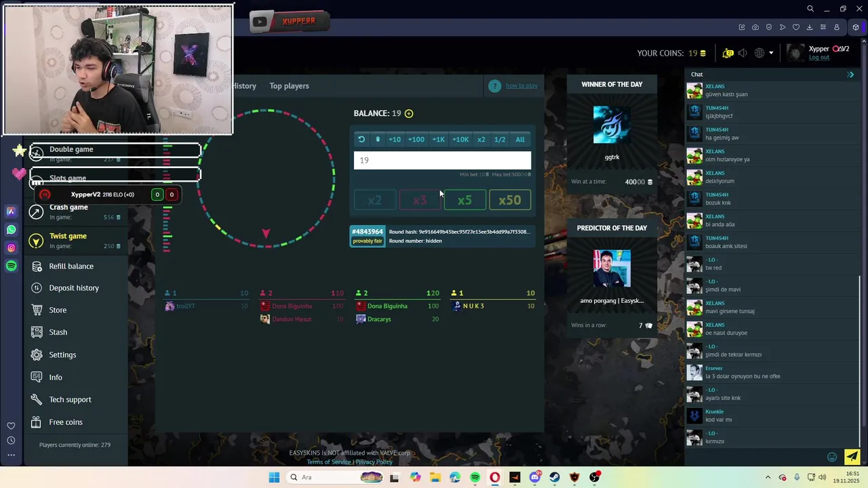The image size is (868, 488).
Task: Open Steam from the Windows taskbar
Action: [555, 477]
